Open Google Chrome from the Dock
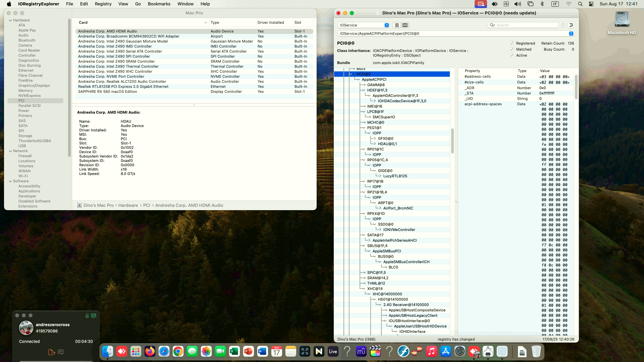This screenshot has height=362, width=644. tap(178, 351)
